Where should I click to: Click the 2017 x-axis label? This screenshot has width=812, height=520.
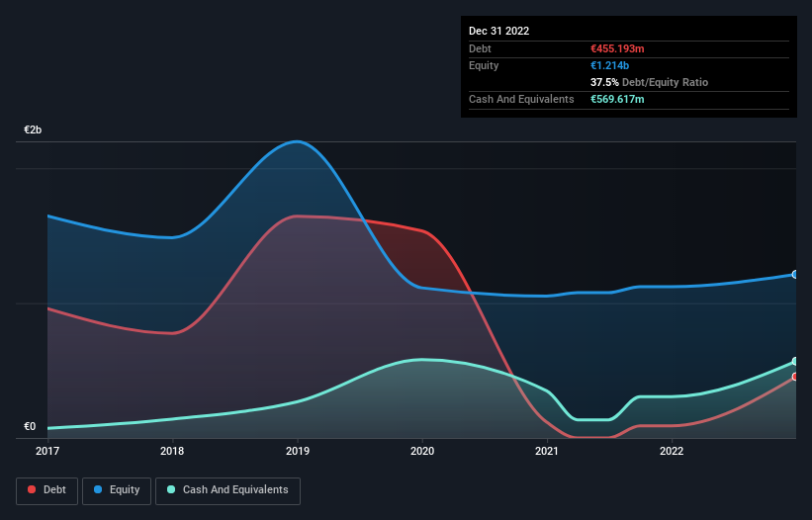(x=47, y=451)
